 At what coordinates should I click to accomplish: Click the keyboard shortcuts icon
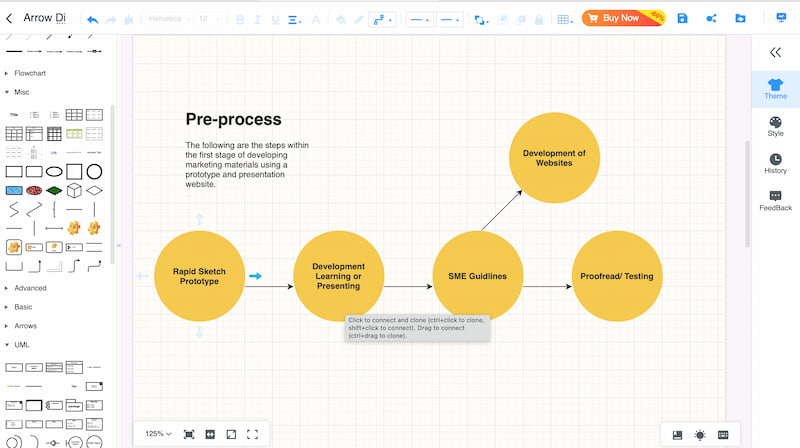[723, 434]
